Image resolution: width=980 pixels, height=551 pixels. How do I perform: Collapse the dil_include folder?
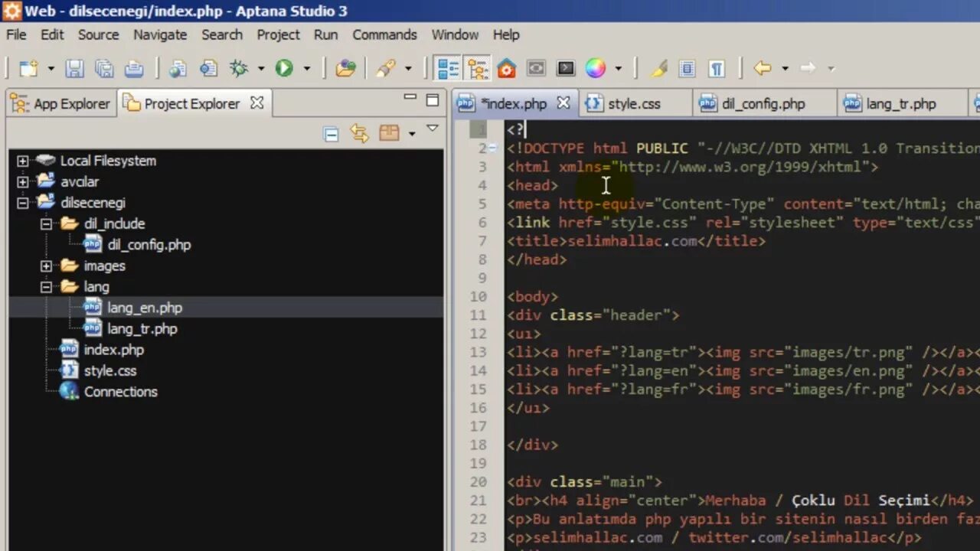[x=47, y=223]
